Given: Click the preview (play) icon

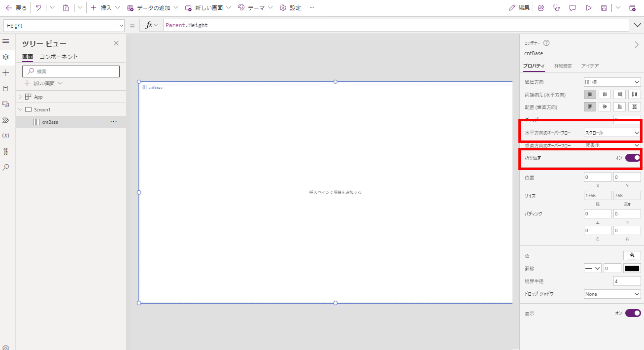Looking at the screenshot, I should click(588, 7).
